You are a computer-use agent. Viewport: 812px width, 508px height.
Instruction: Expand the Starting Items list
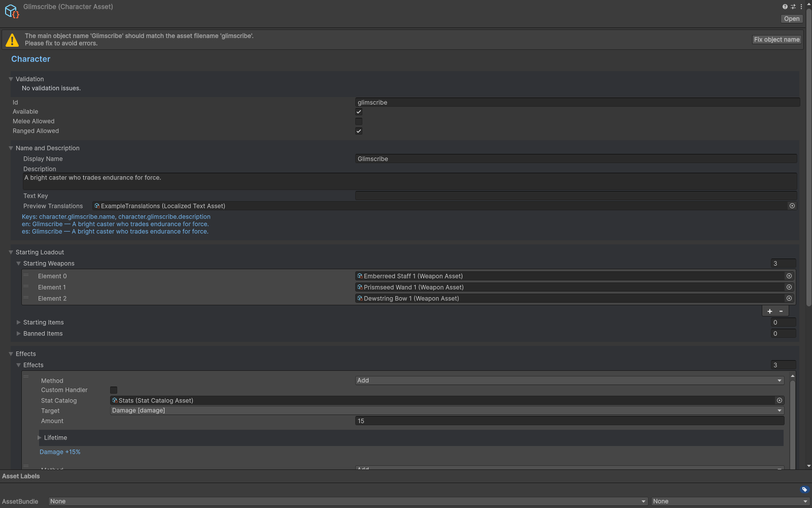pos(18,323)
